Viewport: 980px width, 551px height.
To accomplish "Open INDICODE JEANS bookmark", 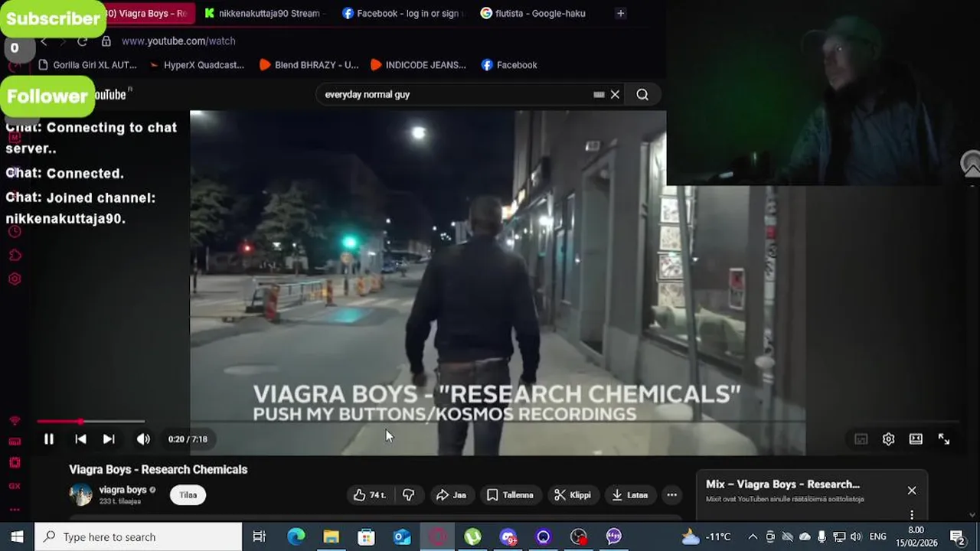I will (418, 65).
